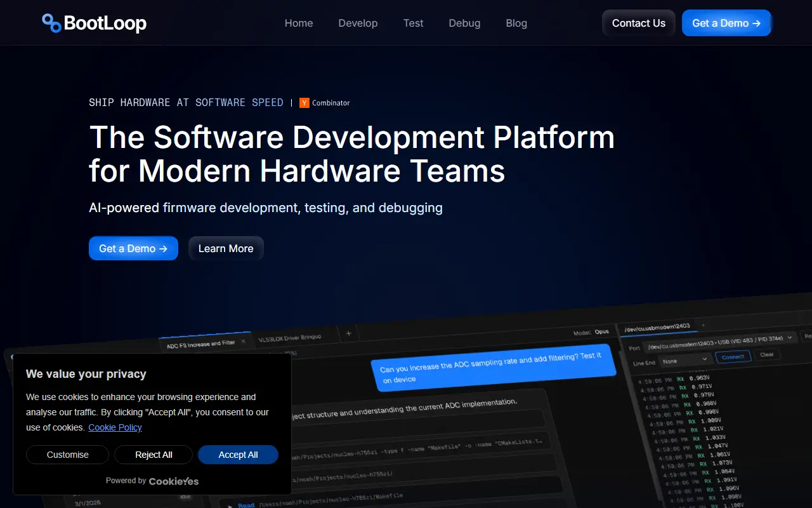Image resolution: width=812 pixels, height=508 pixels.
Task: Click the Contact Us button
Action: point(638,23)
